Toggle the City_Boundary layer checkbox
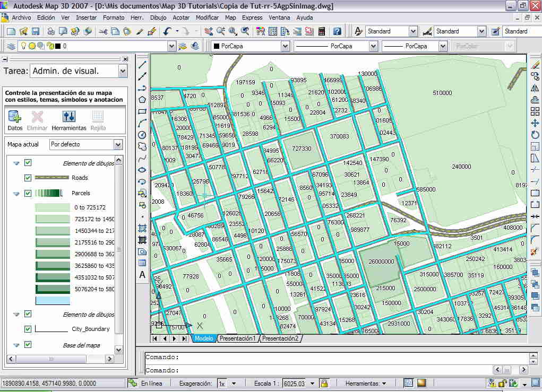This screenshot has height=392, width=542. [x=28, y=329]
